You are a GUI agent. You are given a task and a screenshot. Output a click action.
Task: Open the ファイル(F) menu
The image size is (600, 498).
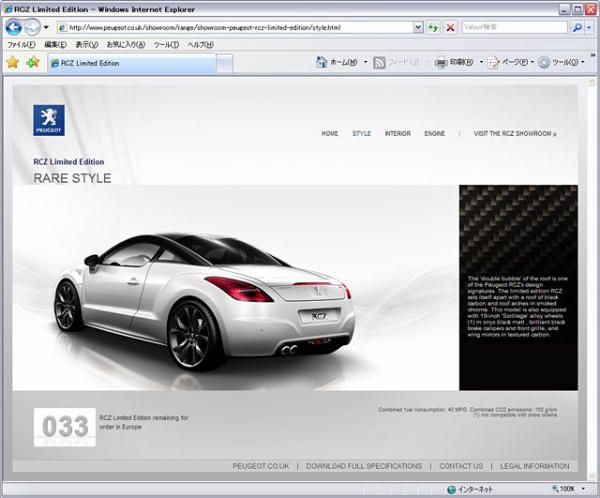21,44
